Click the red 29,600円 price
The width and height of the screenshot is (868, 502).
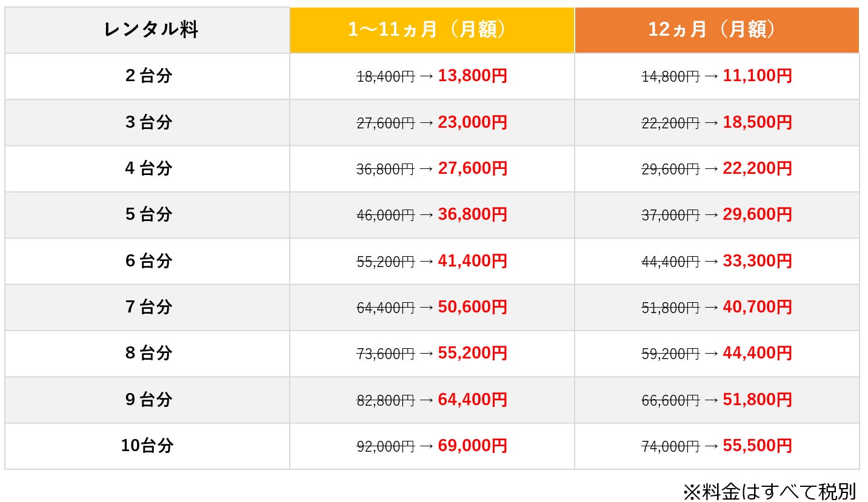[x=757, y=215]
